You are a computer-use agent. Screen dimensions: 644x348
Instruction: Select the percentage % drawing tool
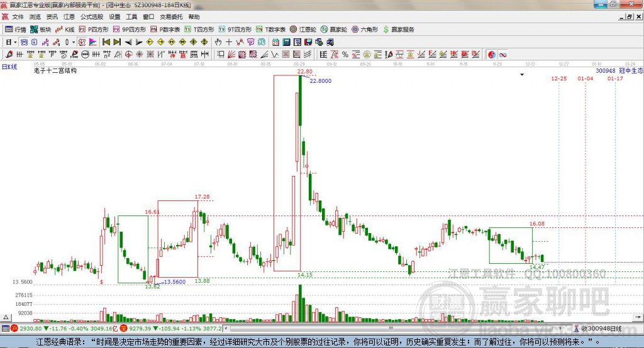pos(345,55)
